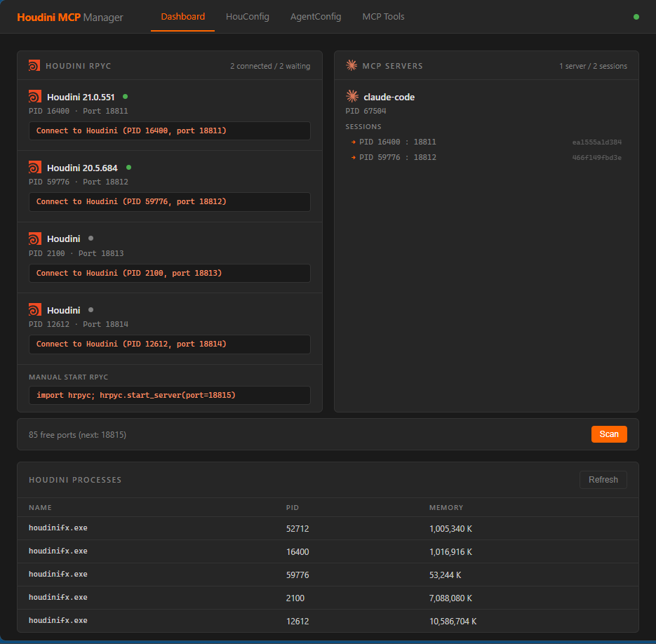This screenshot has height=644, width=656.
Task: Open the AgentConfig tab
Action: 316,17
